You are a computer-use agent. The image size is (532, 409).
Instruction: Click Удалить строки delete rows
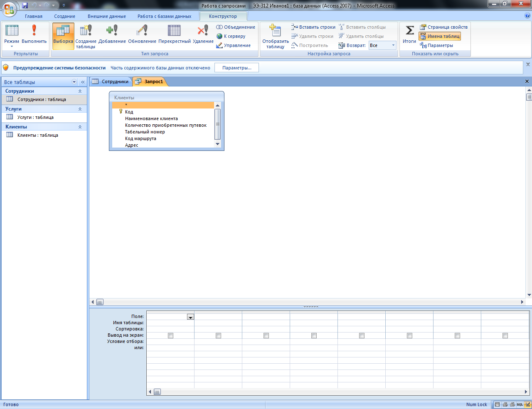click(x=313, y=36)
